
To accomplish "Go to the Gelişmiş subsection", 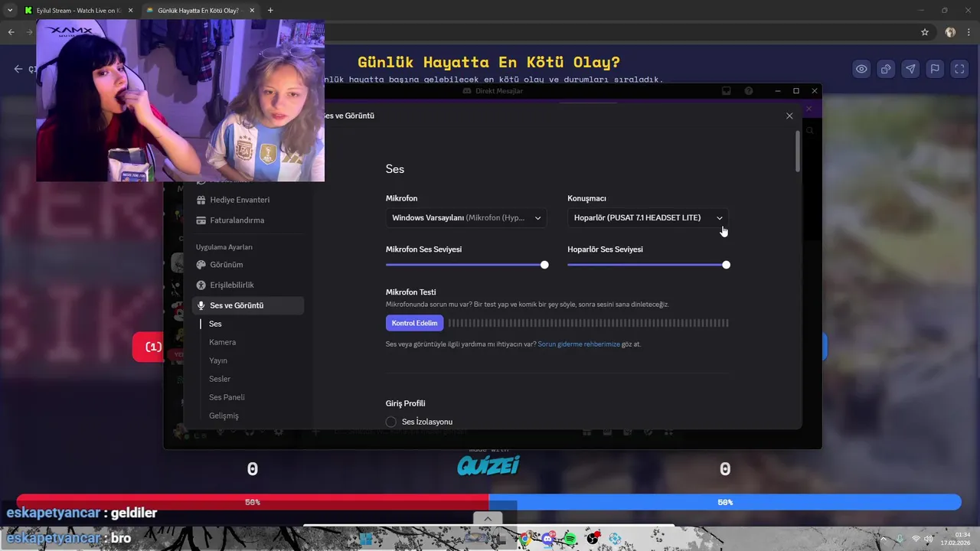I will pos(224,416).
